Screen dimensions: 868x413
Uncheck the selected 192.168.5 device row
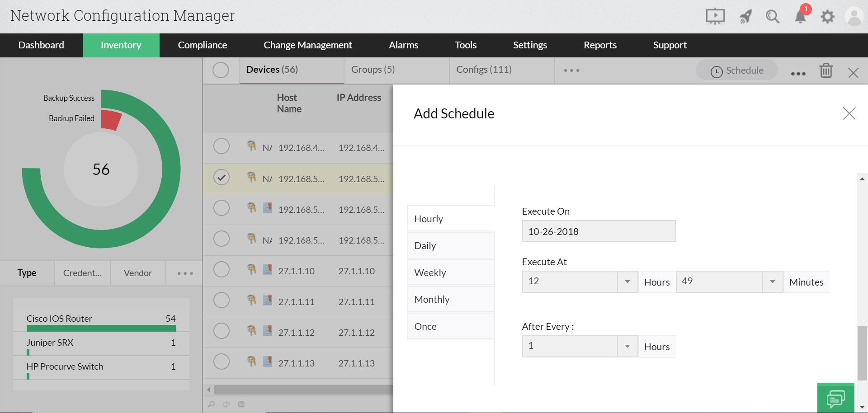pyautogui.click(x=222, y=177)
